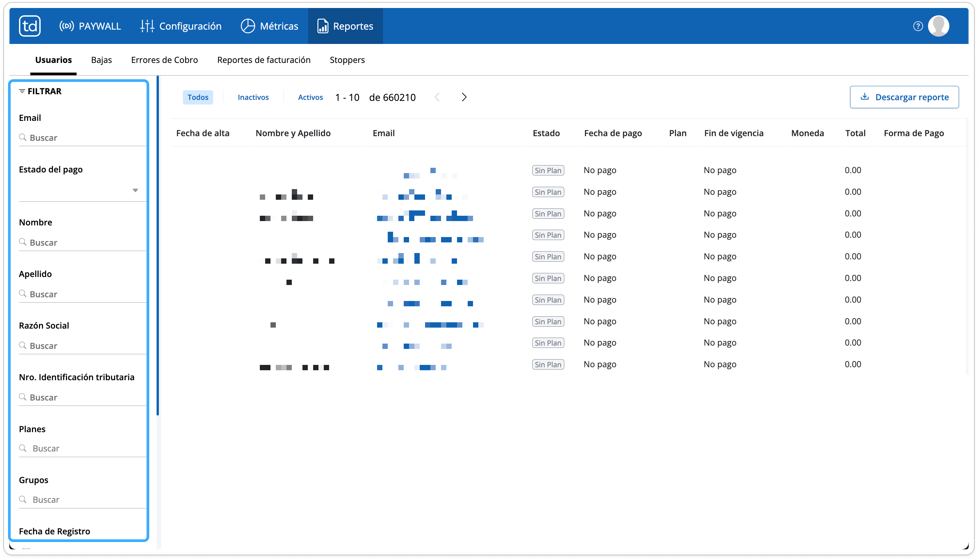
Task: Open the PAYWALL menu item
Action: tap(90, 26)
